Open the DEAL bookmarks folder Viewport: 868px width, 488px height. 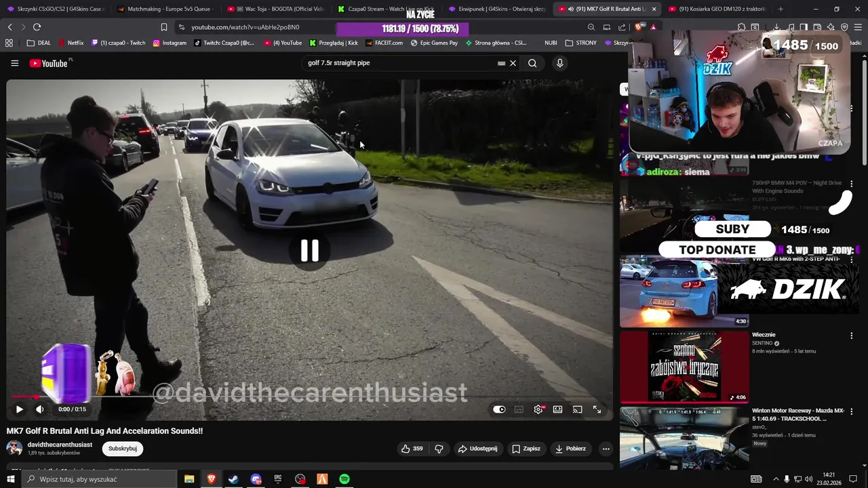39,43
